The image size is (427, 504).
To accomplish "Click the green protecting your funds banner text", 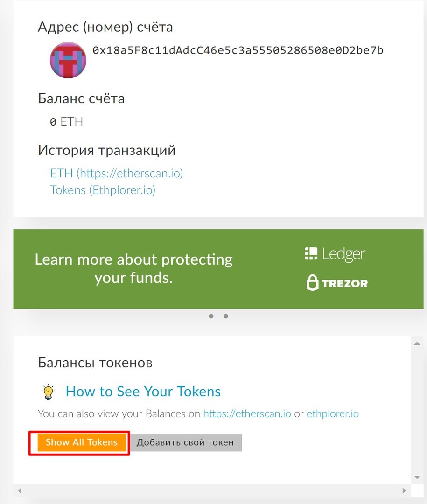I will point(133,269).
